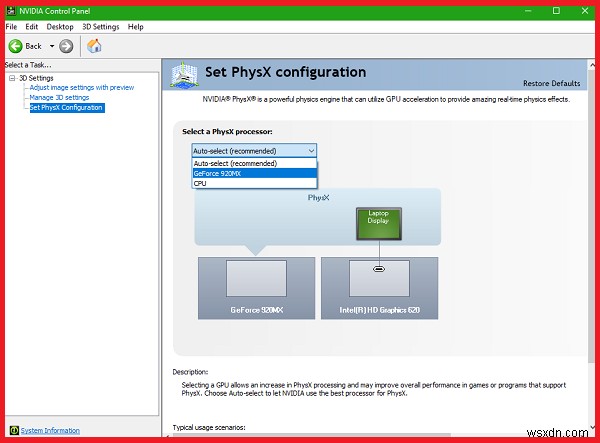Click the System Information icon
The height and width of the screenshot is (443, 600).
coord(14,430)
